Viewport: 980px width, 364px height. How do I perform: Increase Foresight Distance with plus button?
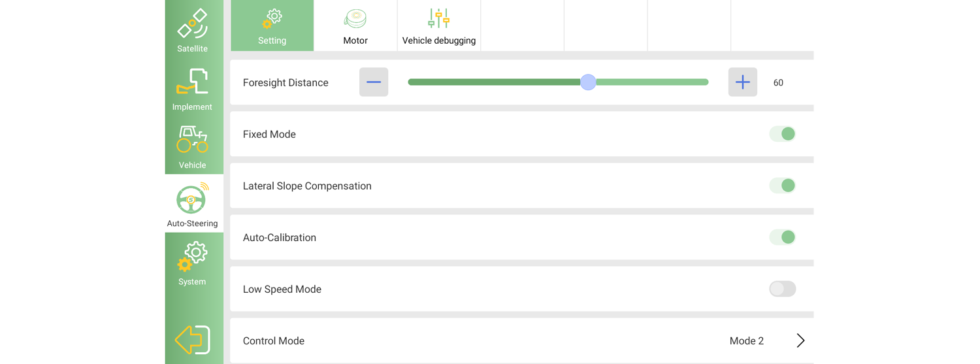pyautogui.click(x=743, y=82)
